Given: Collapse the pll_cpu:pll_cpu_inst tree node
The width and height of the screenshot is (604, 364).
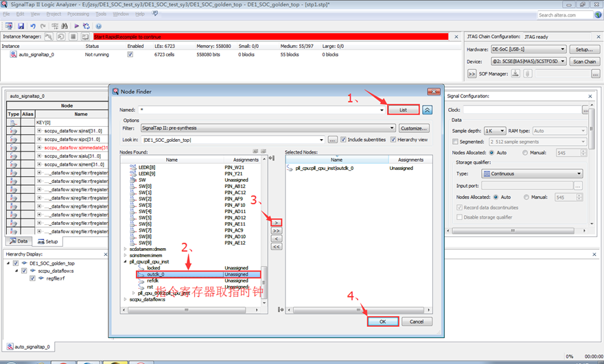Looking at the screenshot, I should [125, 261].
